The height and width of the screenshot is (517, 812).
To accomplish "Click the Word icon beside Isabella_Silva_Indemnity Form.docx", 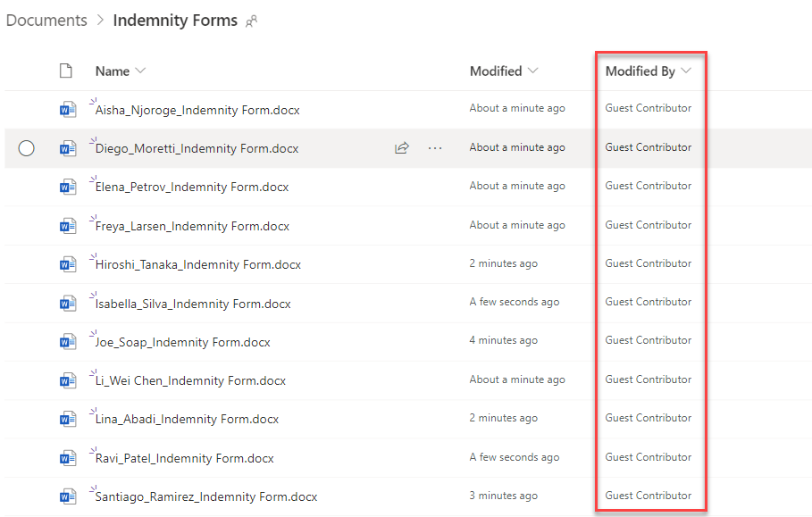I will point(67,303).
